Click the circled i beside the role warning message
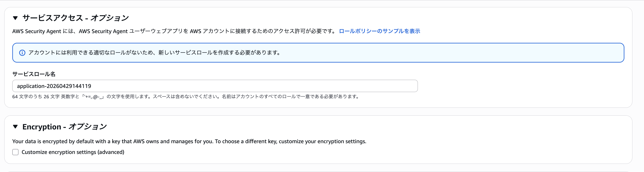The image size is (644, 172). (22, 52)
